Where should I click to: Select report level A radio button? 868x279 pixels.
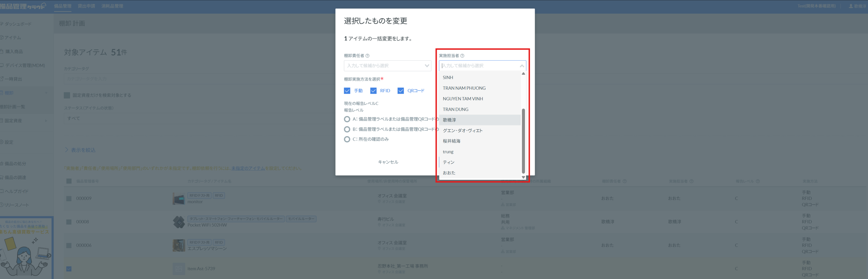click(x=347, y=119)
